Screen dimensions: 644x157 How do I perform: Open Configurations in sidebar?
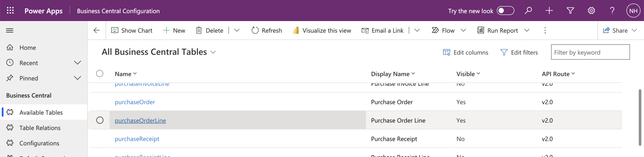point(39,143)
